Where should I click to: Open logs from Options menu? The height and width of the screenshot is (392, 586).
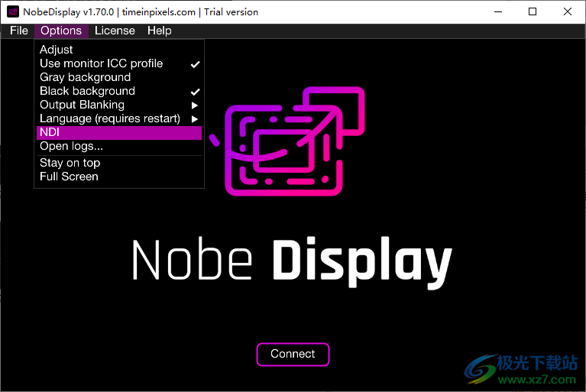point(119,147)
